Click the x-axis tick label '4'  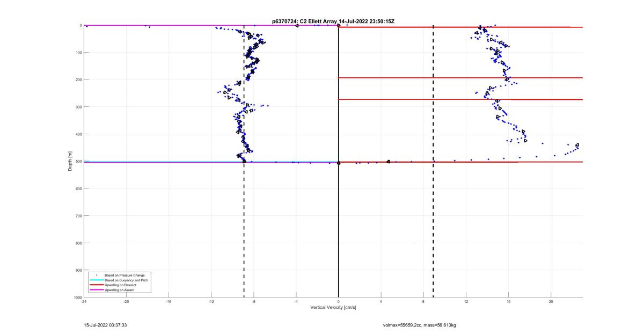tap(381, 301)
